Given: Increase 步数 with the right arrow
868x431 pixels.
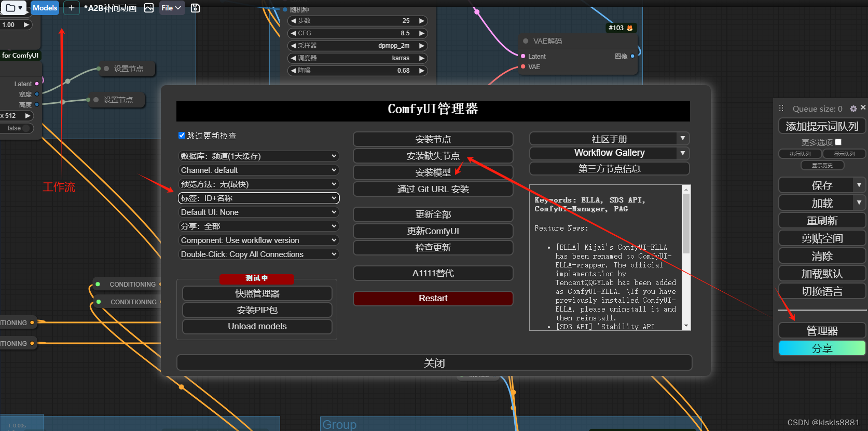Looking at the screenshot, I should 422,21.
